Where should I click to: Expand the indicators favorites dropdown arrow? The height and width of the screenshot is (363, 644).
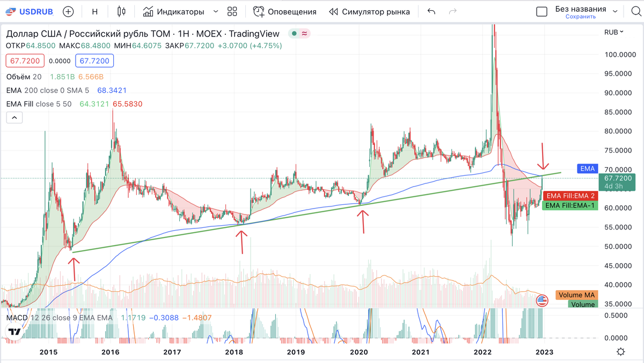(x=216, y=11)
